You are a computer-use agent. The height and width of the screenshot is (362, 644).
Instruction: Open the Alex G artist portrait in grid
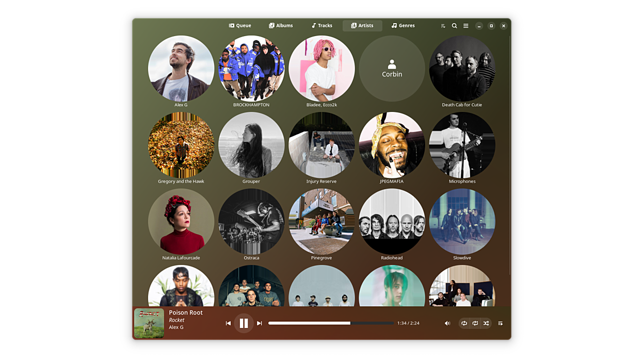point(181,69)
